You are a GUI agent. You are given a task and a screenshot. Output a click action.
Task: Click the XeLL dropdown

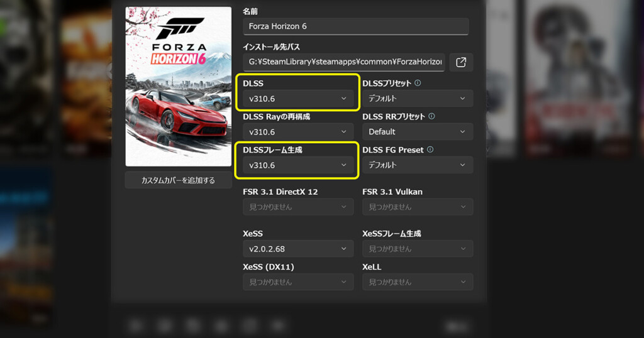[418, 282]
